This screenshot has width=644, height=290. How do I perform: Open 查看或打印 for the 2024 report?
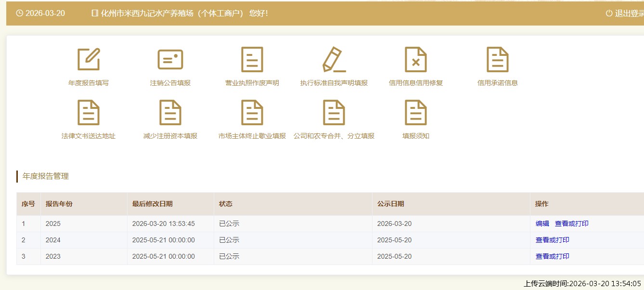pos(552,240)
